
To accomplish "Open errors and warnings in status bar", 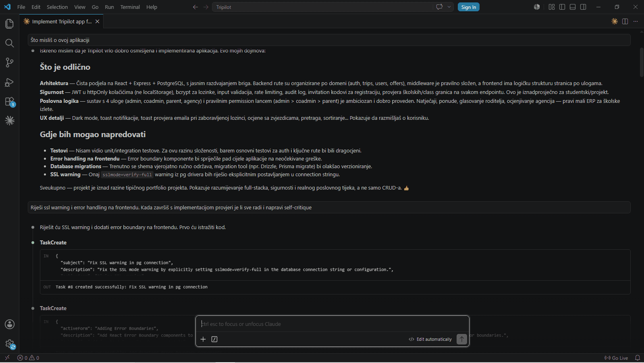I will click(x=28, y=358).
